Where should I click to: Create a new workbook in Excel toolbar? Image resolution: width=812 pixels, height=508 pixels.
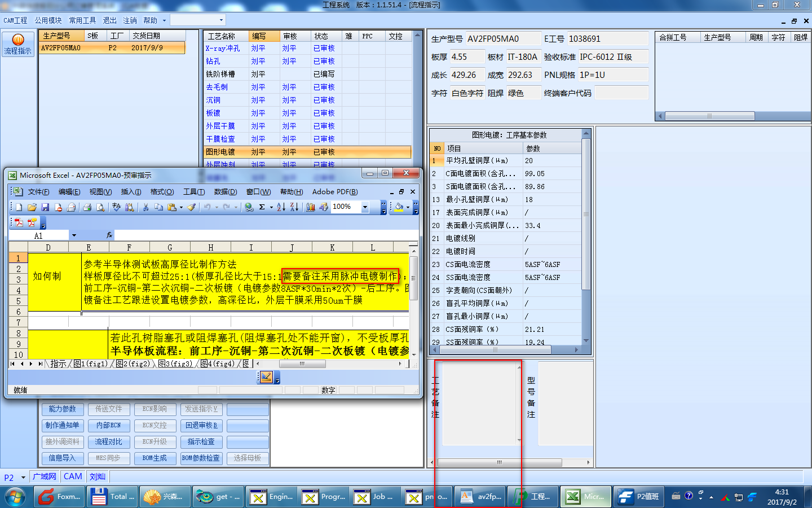(19, 207)
